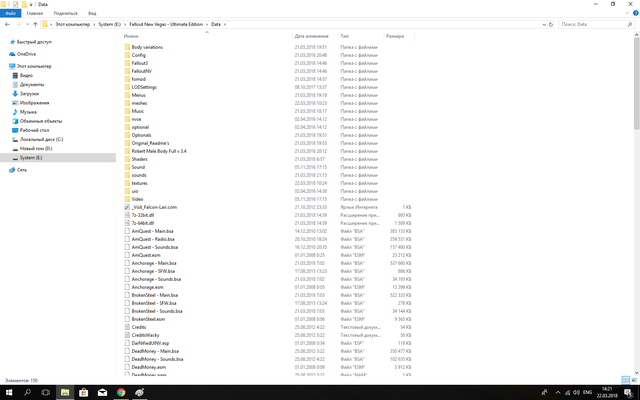Select the AmQuest.esm file icon
The height and width of the screenshot is (400, 640).
click(127, 255)
